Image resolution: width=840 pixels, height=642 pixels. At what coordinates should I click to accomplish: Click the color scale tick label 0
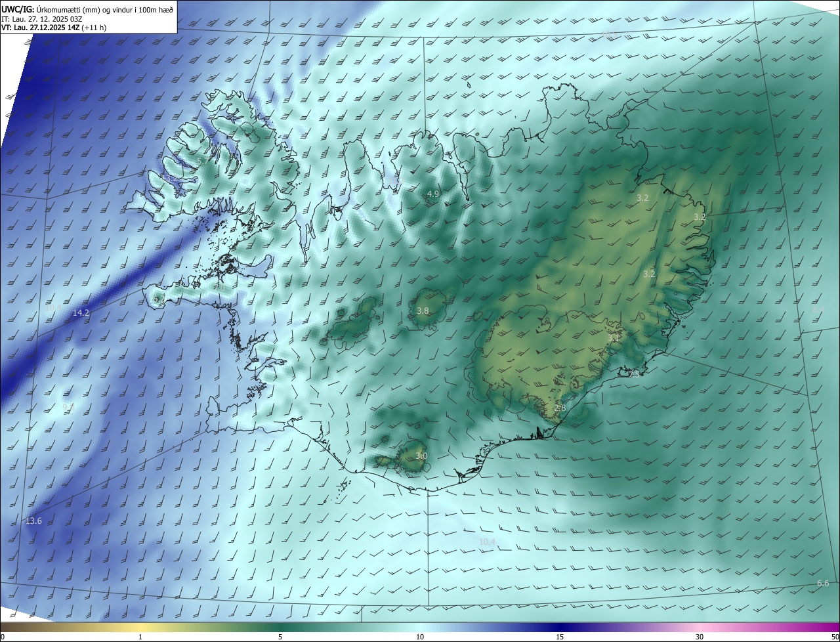click(x=3, y=637)
